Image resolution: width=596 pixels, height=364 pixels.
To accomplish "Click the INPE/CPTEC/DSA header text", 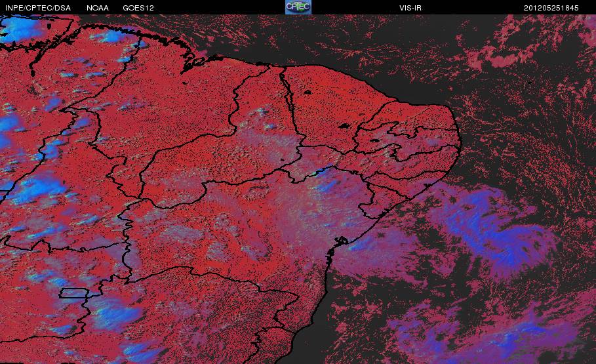I will 38,8.
